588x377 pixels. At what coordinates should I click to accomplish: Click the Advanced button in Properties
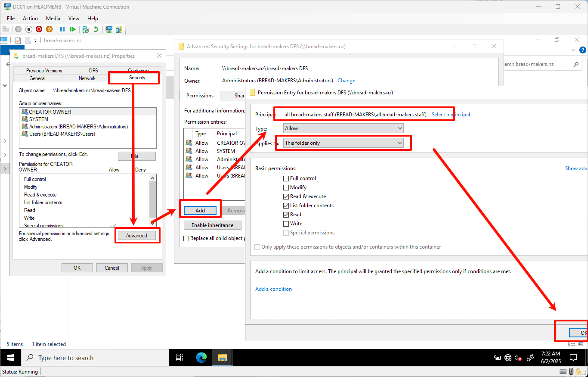tap(136, 236)
